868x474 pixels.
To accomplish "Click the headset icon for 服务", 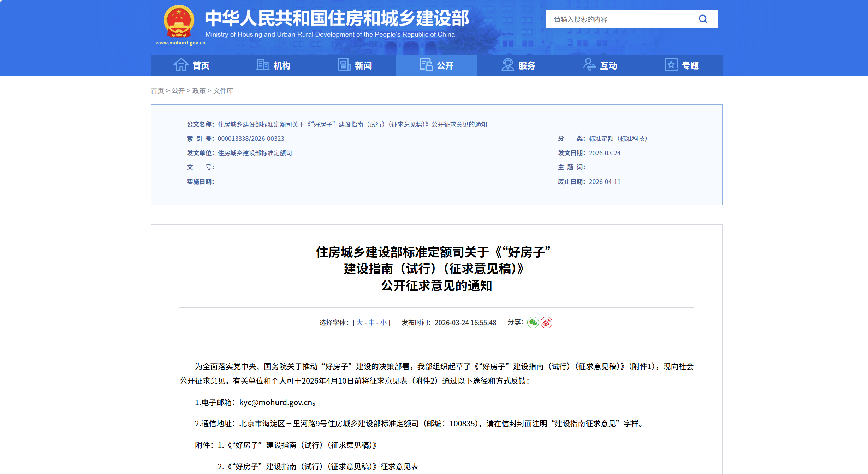I will coord(507,65).
